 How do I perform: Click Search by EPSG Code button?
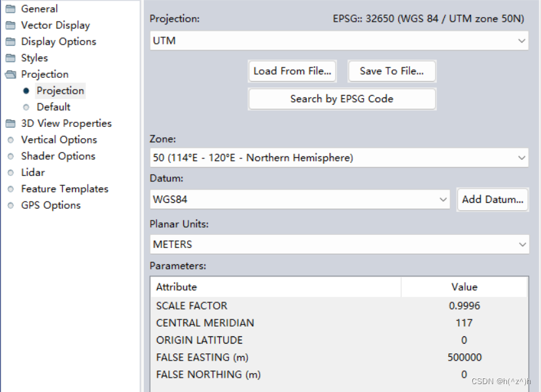pos(342,99)
